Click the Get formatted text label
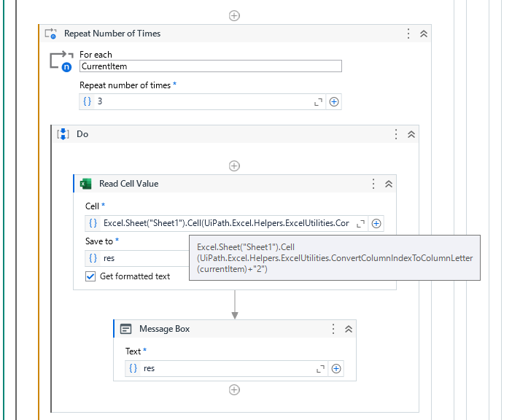The image size is (512, 420). click(135, 276)
